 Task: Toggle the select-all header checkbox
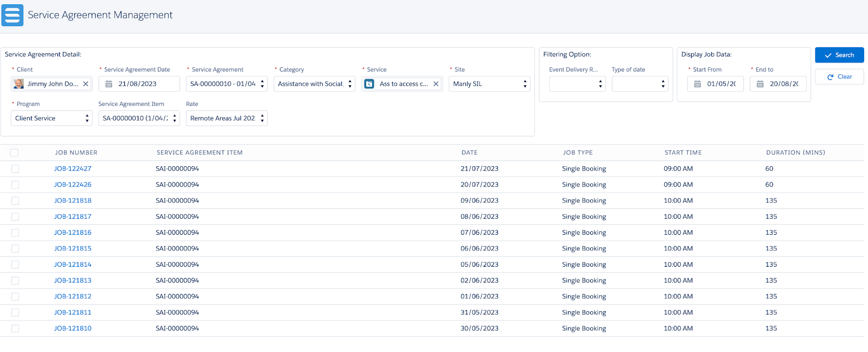coord(15,153)
